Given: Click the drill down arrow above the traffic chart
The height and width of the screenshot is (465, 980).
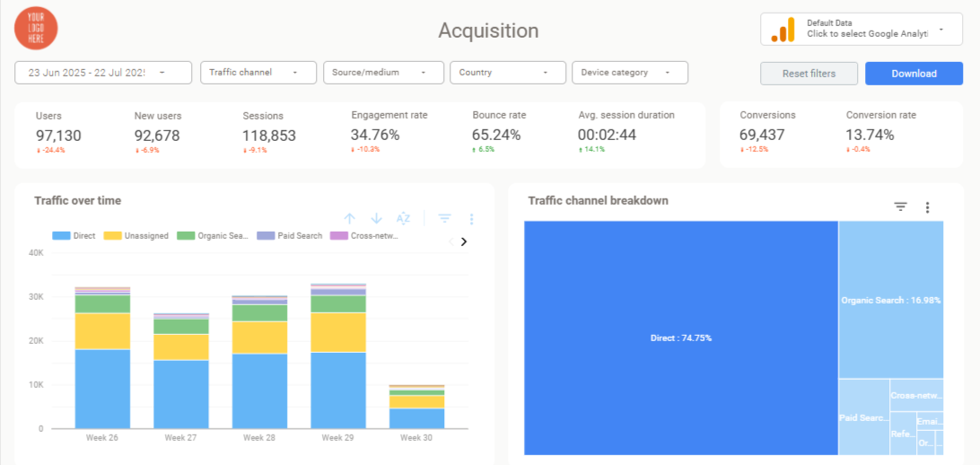Looking at the screenshot, I should (376, 218).
